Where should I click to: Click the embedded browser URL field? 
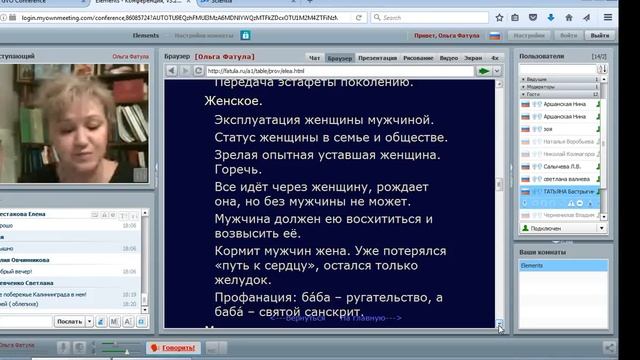click(x=340, y=71)
